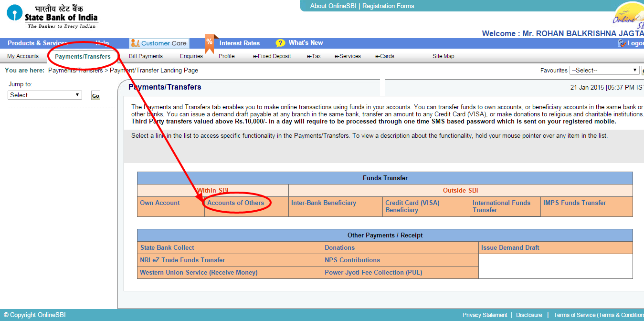This screenshot has width=644, height=328.
Task: Open the e-Services tab
Action: click(x=348, y=56)
